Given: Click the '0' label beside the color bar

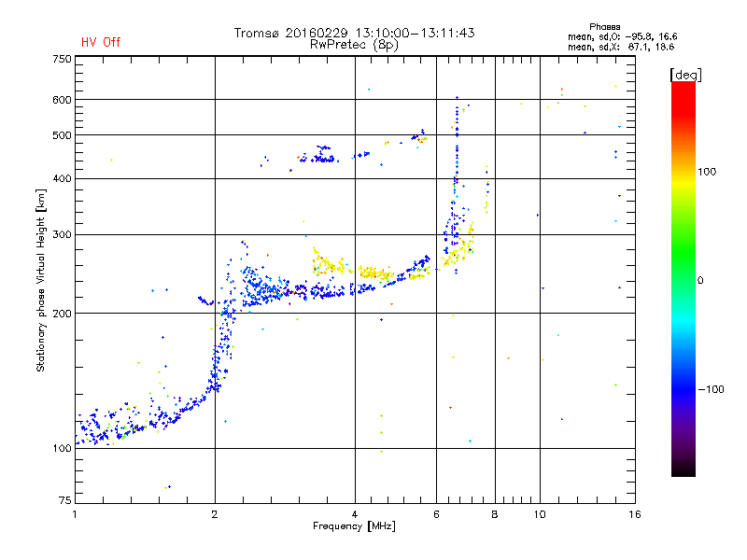Looking at the screenshot, I should coord(700,281).
